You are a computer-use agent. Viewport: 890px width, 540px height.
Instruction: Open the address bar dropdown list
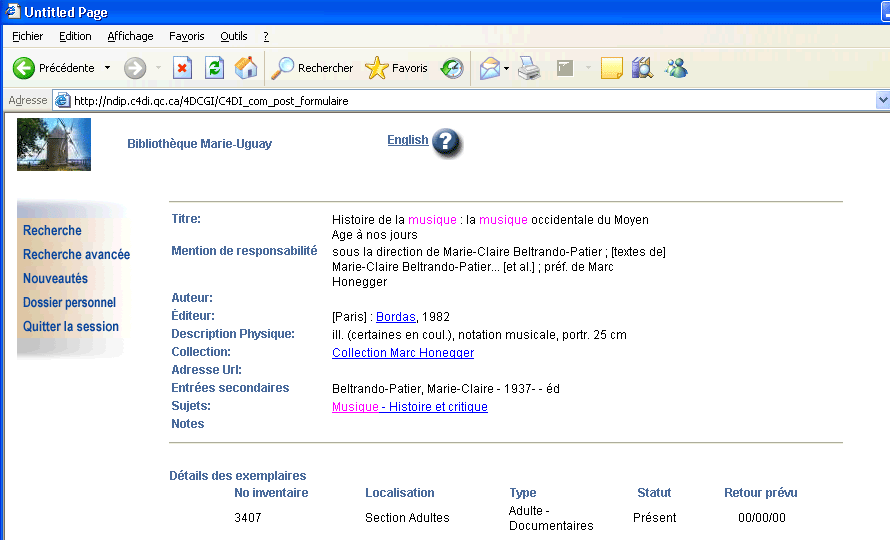point(882,100)
